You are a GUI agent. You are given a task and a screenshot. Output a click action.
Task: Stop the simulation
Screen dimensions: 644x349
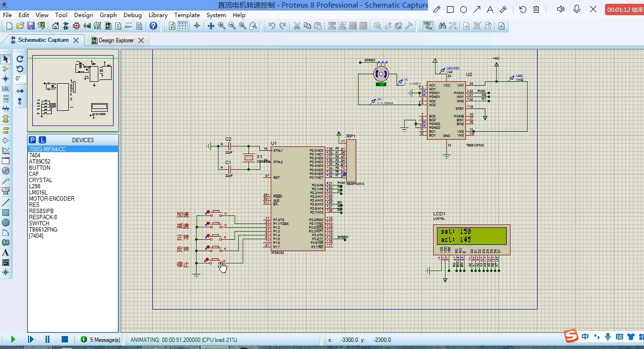point(65,339)
